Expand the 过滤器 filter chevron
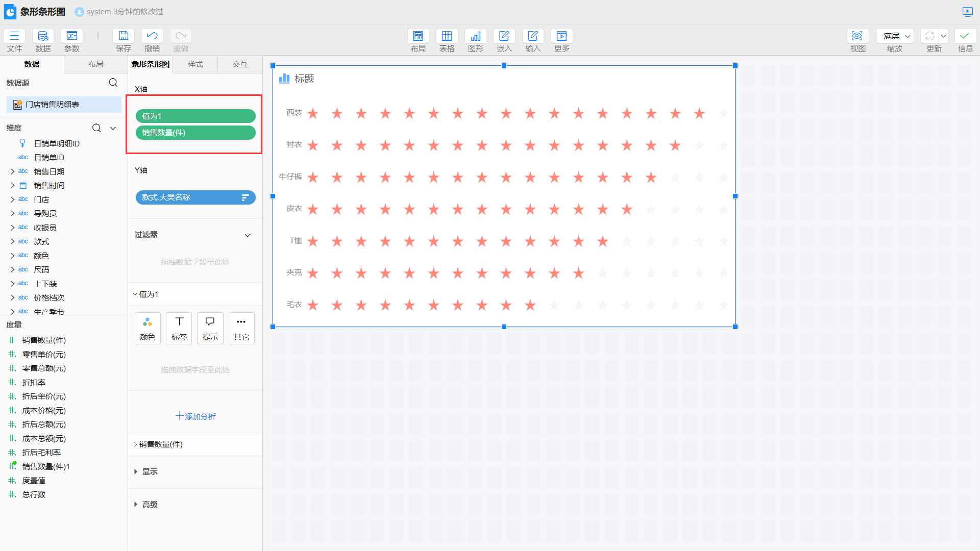 point(248,235)
